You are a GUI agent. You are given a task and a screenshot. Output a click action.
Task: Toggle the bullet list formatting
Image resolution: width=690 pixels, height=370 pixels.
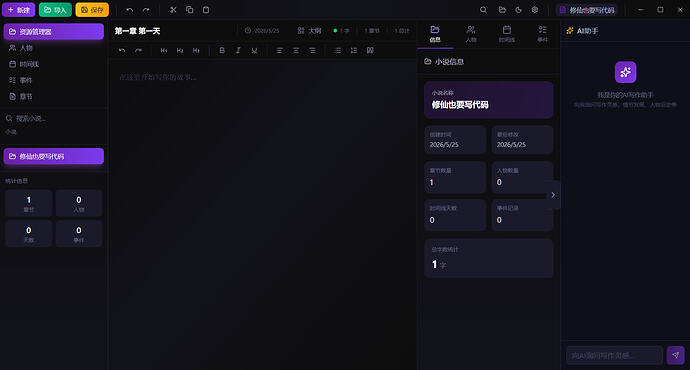click(338, 51)
